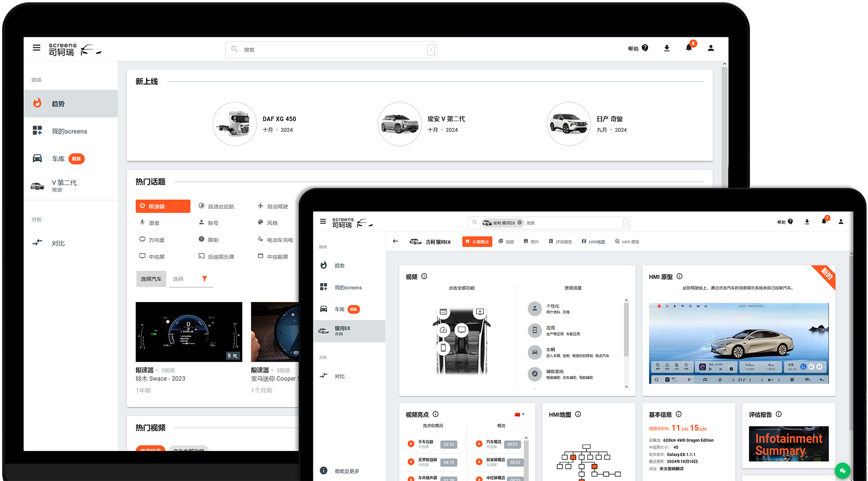Play 手车互联 highlight video
Screen dimensions: 868x481
coord(411,444)
